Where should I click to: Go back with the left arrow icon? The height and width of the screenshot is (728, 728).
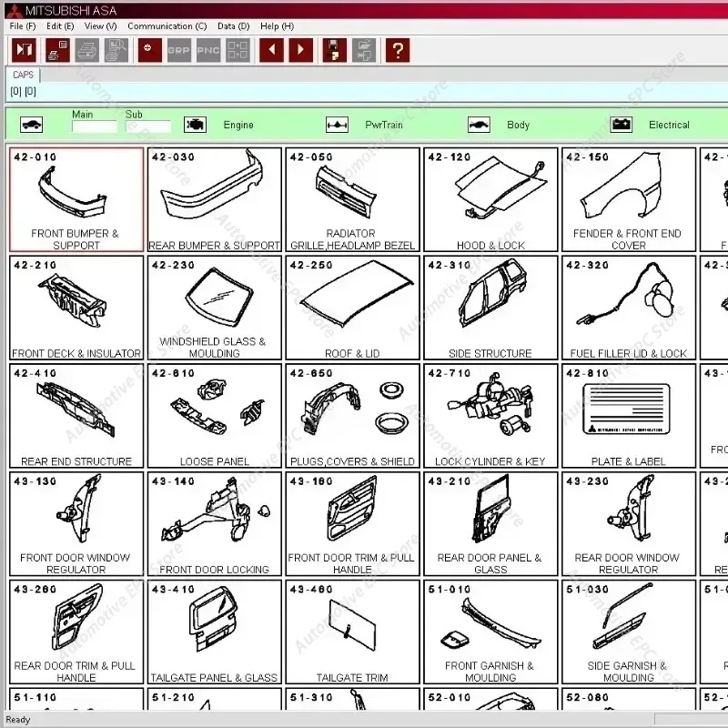click(x=271, y=50)
